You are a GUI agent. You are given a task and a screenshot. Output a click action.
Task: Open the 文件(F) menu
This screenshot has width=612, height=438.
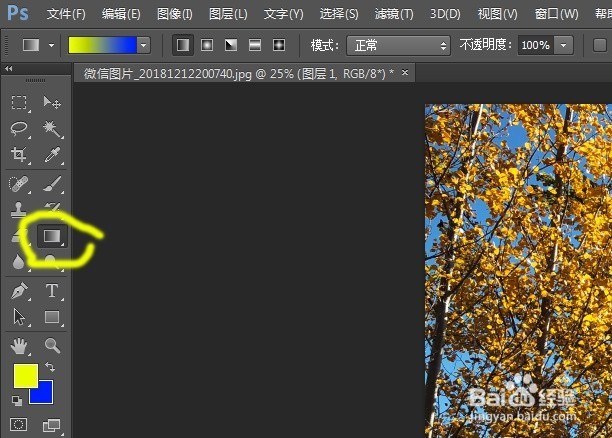coord(66,14)
